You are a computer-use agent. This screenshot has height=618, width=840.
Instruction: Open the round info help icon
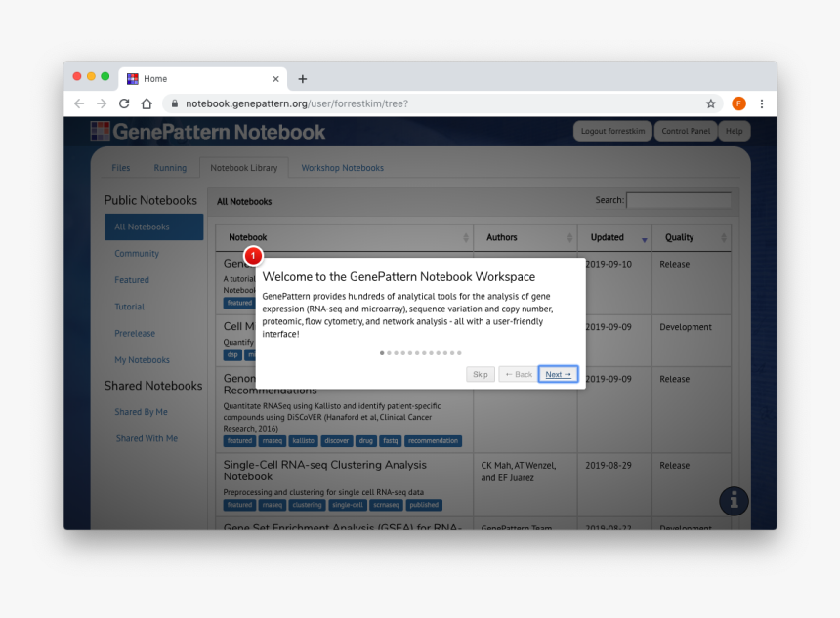point(734,500)
